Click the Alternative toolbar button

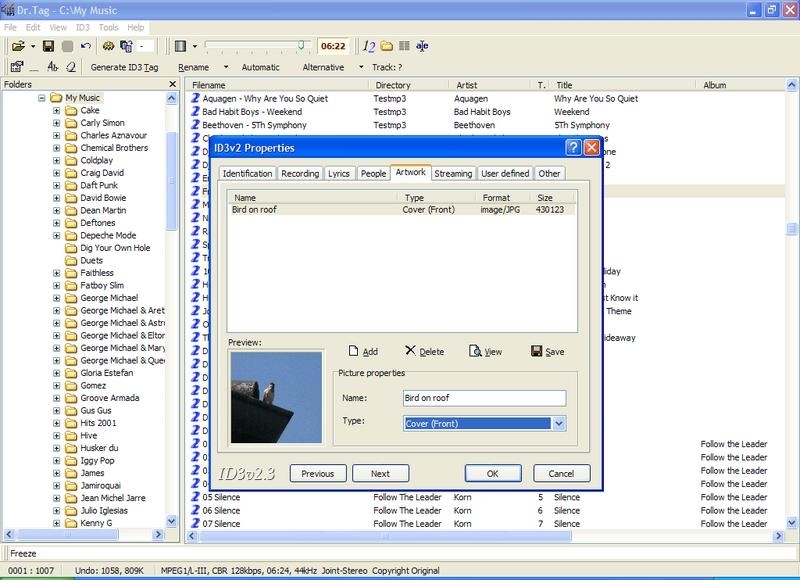(x=323, y=67)
